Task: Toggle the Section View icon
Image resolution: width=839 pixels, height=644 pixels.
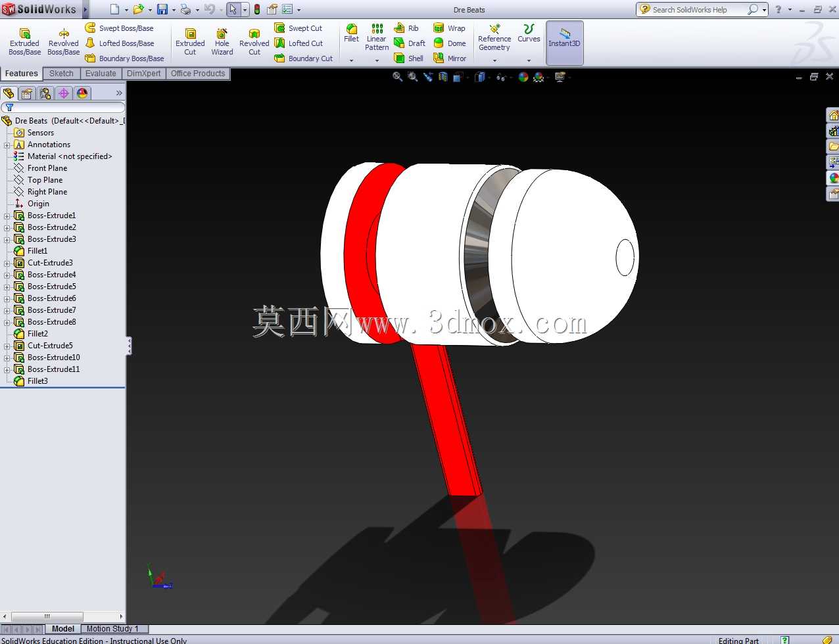Action: click(x=443, y=77)
